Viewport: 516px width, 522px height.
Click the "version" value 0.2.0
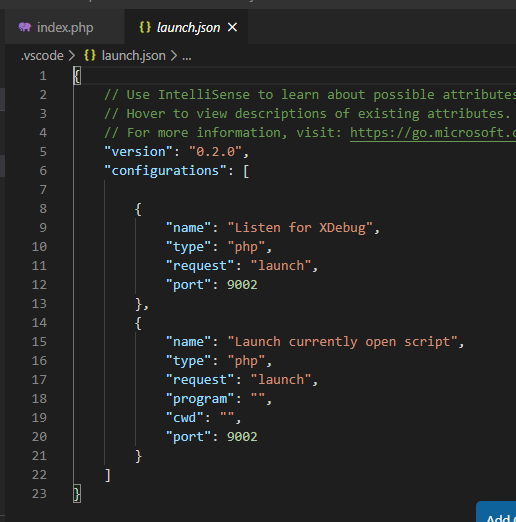coord(215,152)
